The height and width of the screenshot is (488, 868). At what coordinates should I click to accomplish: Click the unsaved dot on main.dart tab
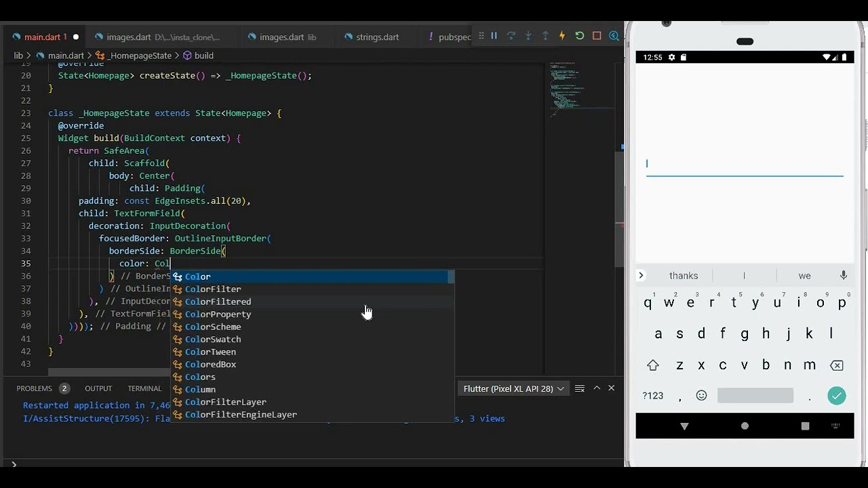pyautogui.click(x=75, y=37)
